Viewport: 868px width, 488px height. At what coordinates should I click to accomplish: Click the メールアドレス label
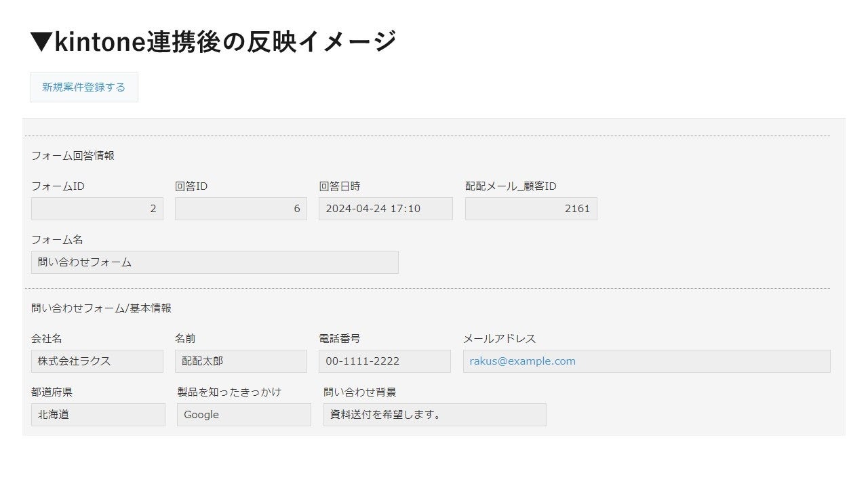click(x=499, y=339)
